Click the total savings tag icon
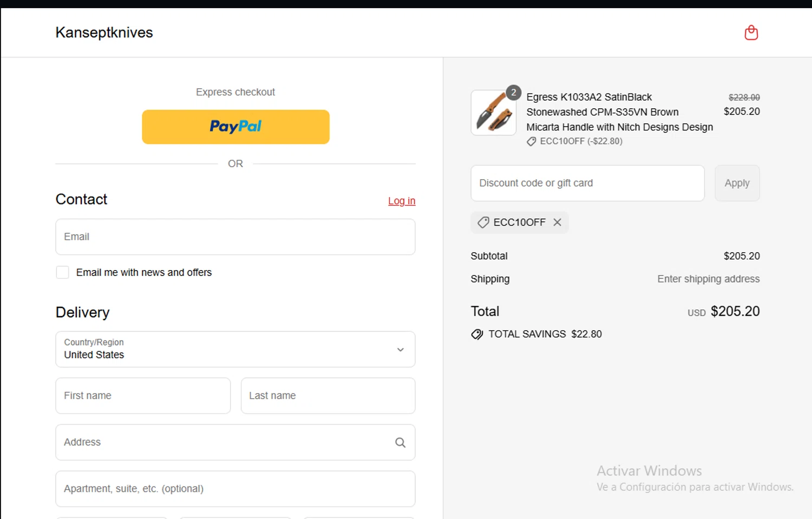Viewport: 812px width, 519px height. [x=477, y=334]
